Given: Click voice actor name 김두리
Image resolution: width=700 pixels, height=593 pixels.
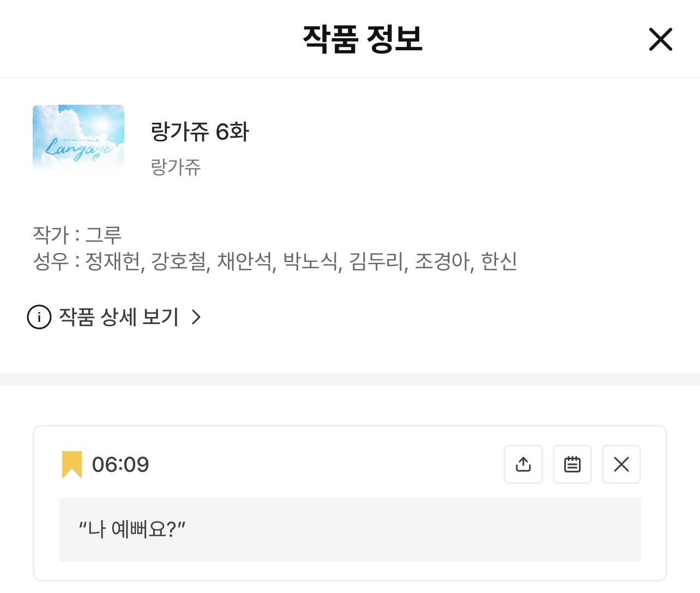Looking at the screenshot, I should point(377,261).
